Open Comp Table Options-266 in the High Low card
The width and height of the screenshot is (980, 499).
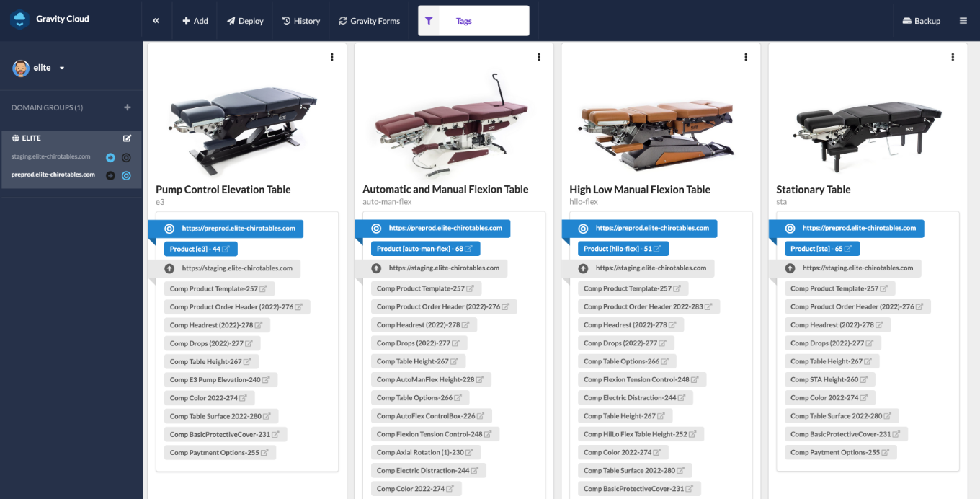pyautogui.click(x=628, y=361)
